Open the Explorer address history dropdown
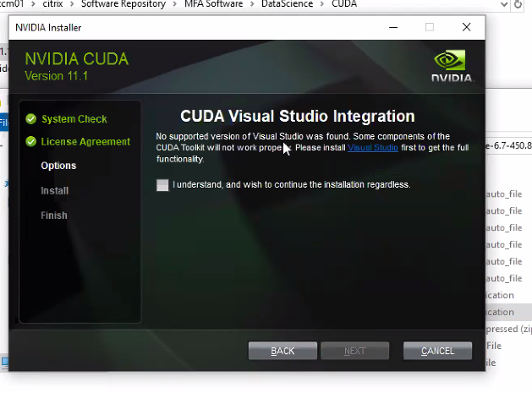532x393 pixels. (504, 4)
